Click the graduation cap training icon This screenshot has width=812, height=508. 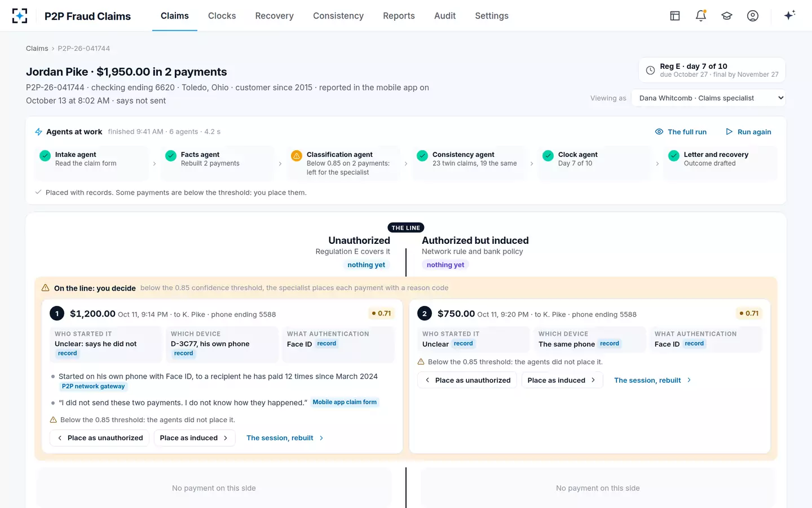click(727, 16)
